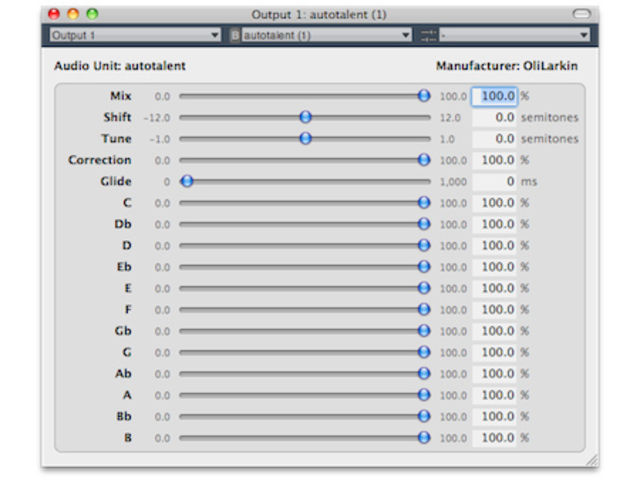This screenshot has width=640, height=481.
Task: Click the F note slider knob
Action: [424, 309]
